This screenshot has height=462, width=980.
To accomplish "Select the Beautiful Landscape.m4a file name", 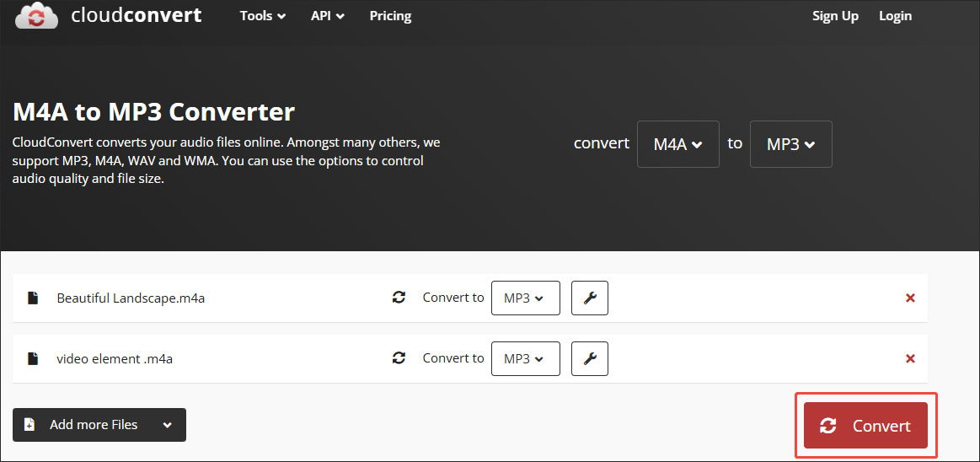I will (131, 298).
